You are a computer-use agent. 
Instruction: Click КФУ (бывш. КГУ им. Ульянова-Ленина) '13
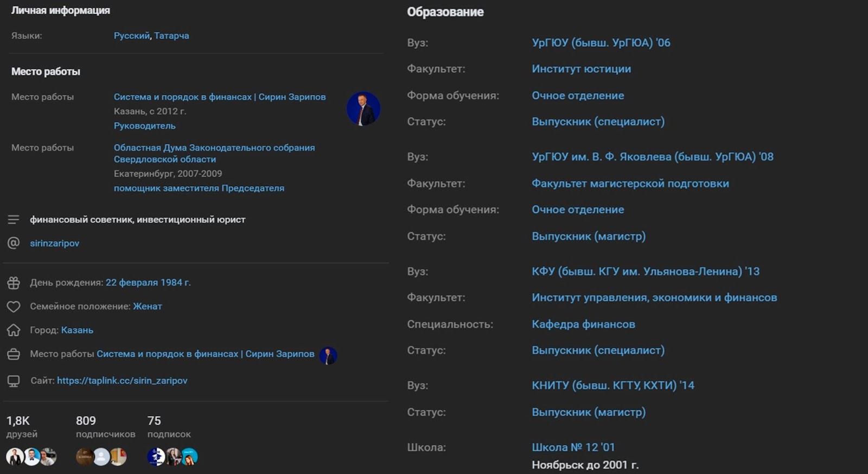(x=645, y=271)
